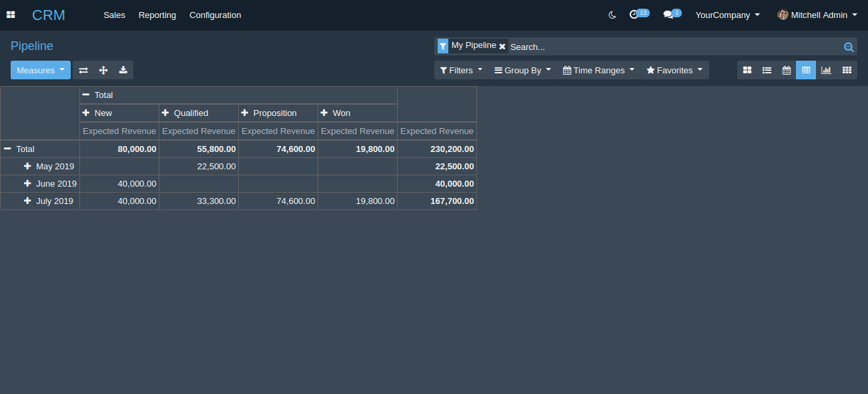The width and height of the screenshot is (868, 394).
Task: Expand the July 2019 row
Action: [x=27, y=201]
